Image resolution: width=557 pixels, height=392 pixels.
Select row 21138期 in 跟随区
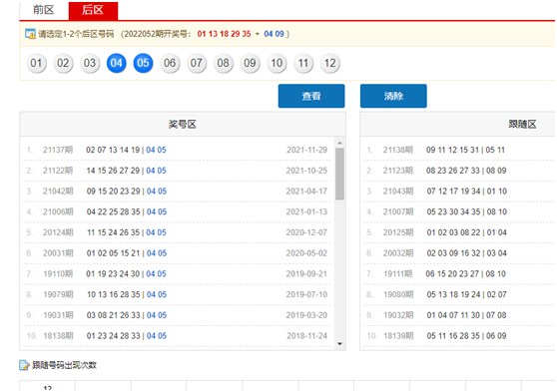pyautogui.click(x=459, y=150)
